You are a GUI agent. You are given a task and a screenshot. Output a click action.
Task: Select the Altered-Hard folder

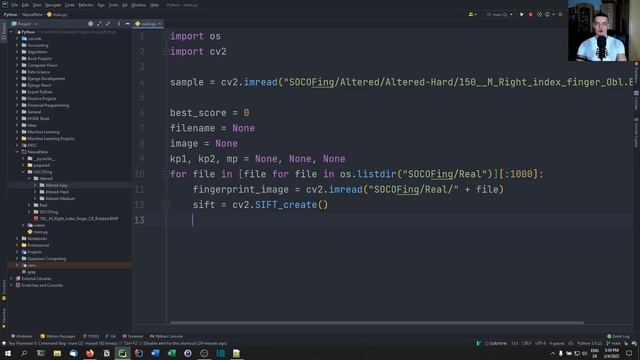57,192
